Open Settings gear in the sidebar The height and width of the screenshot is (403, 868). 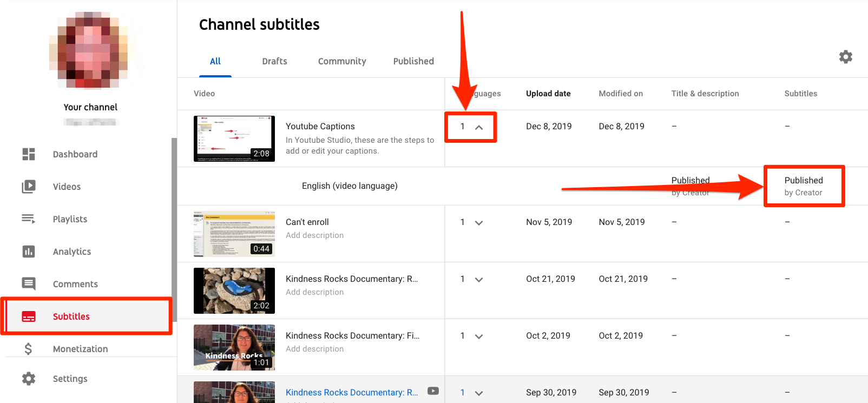tap(29, 379)
